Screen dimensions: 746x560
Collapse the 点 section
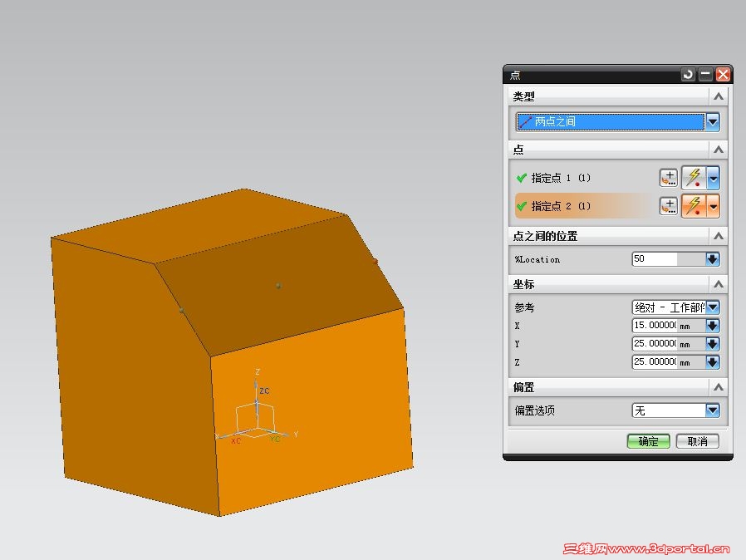coord(719,150)
